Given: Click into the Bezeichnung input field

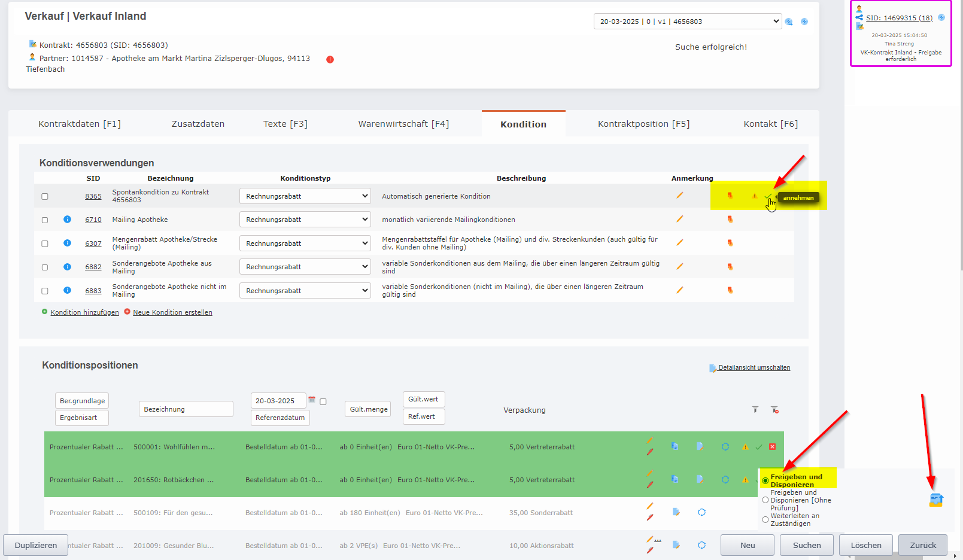Looking at the screenshot, I should [186, 409].
